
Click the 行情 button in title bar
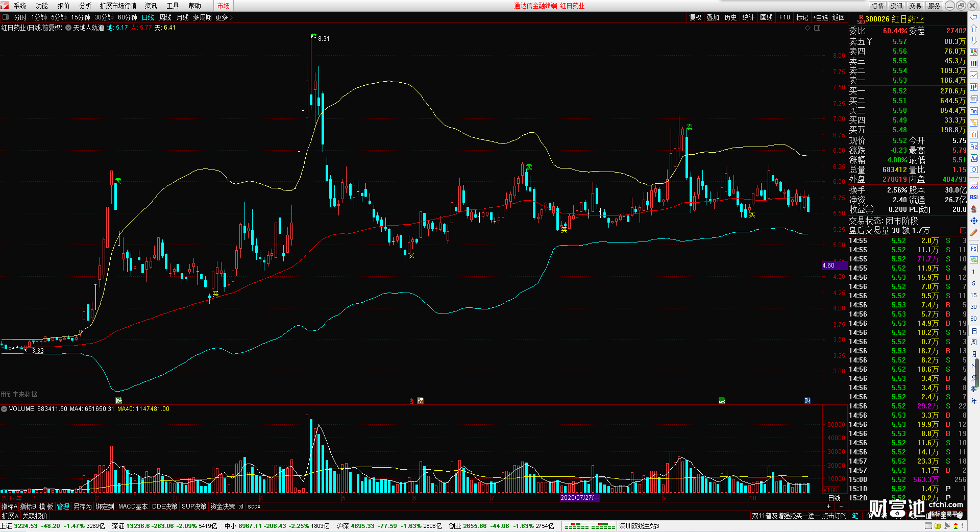point(877,6)
